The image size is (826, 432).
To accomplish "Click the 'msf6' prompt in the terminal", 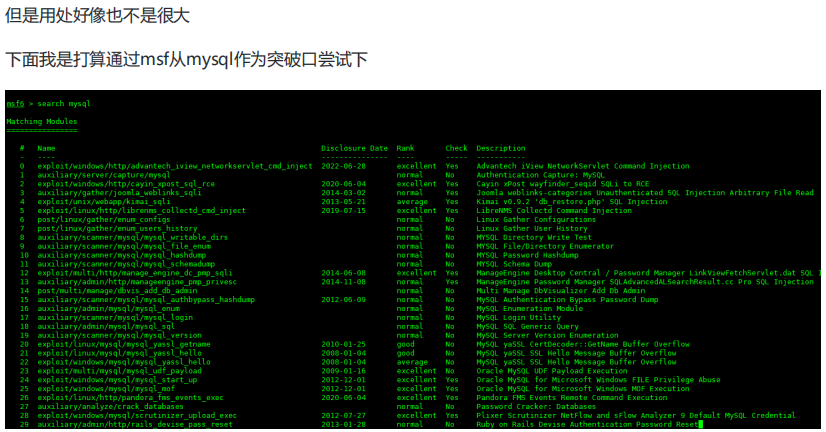I will tap(15, 104).
